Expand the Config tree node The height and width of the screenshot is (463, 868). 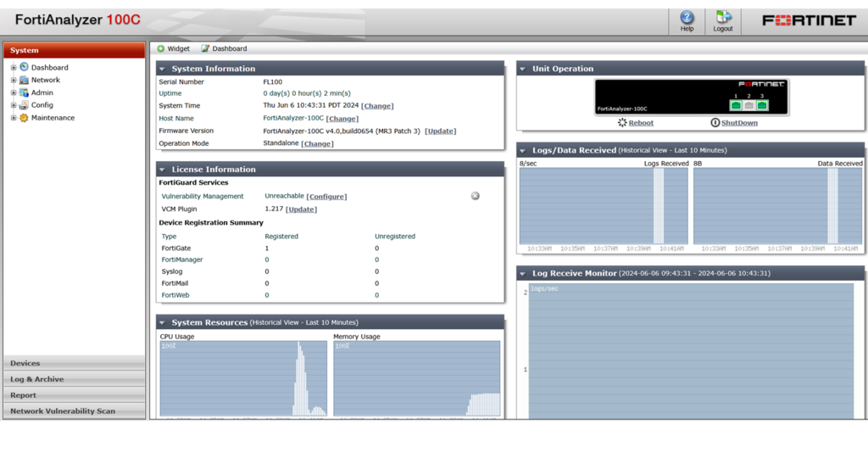pos(14,104)
